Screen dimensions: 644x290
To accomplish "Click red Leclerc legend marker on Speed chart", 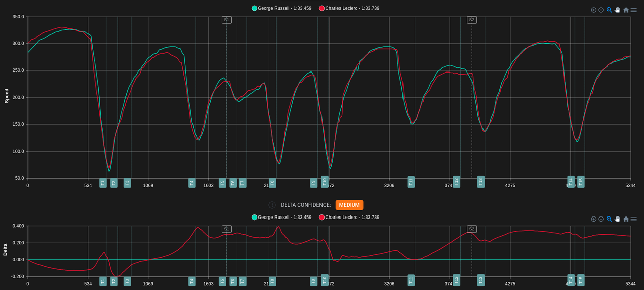I will pos(321,8).
